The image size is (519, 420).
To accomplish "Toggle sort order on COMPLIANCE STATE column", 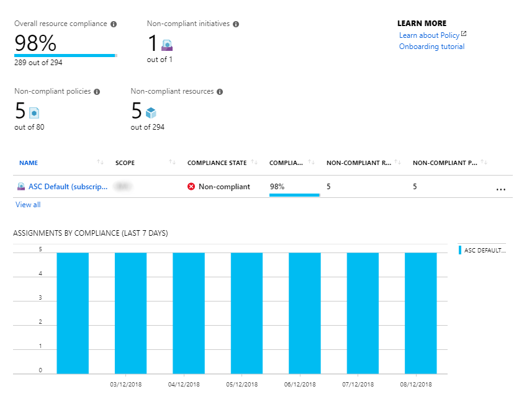I will [255, 162].
